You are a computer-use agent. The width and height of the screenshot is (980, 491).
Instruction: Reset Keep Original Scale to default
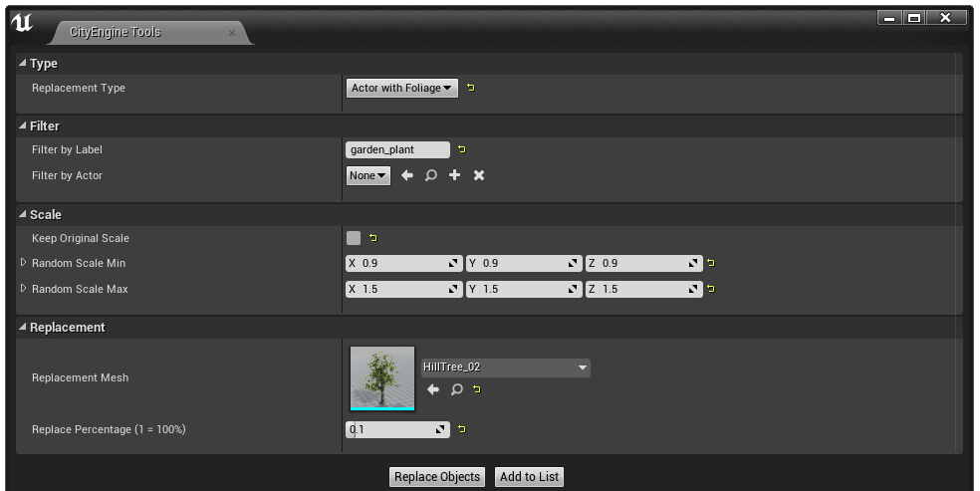pyautogui.click(x=373, y=238)
